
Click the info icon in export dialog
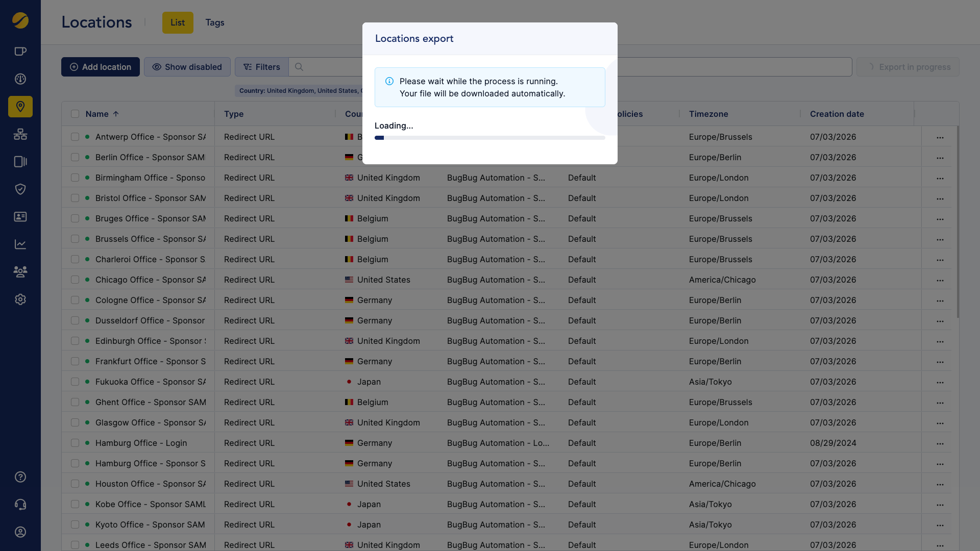pyautogui.click(x=389, y=81)
